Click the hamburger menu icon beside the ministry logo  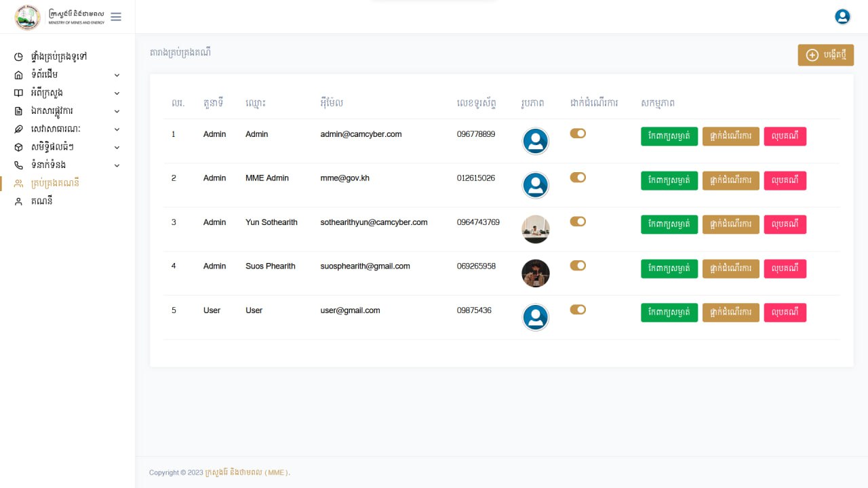(x=116, y=17)
